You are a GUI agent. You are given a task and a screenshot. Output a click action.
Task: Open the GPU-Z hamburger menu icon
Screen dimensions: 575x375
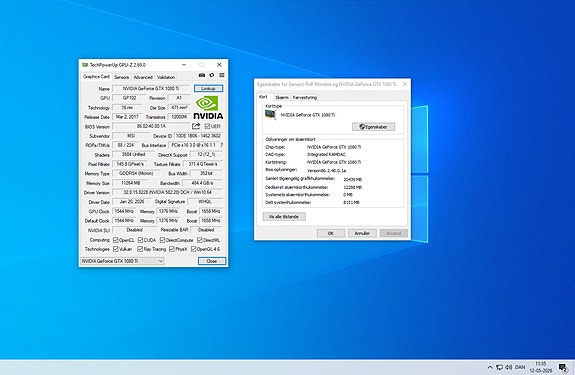click(222, 75)
